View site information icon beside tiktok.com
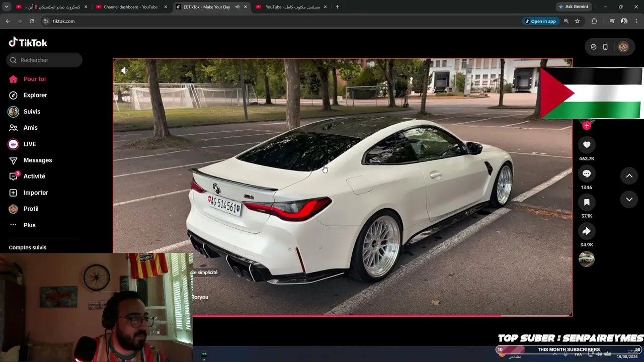Screen dimensions: 644x362 point(46,21)
